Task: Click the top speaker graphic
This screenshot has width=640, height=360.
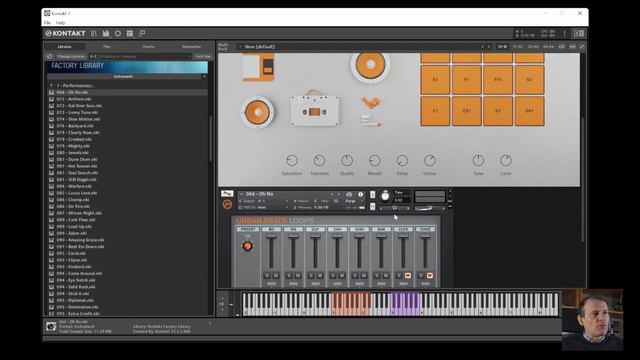Action: (x=370, y=66)
